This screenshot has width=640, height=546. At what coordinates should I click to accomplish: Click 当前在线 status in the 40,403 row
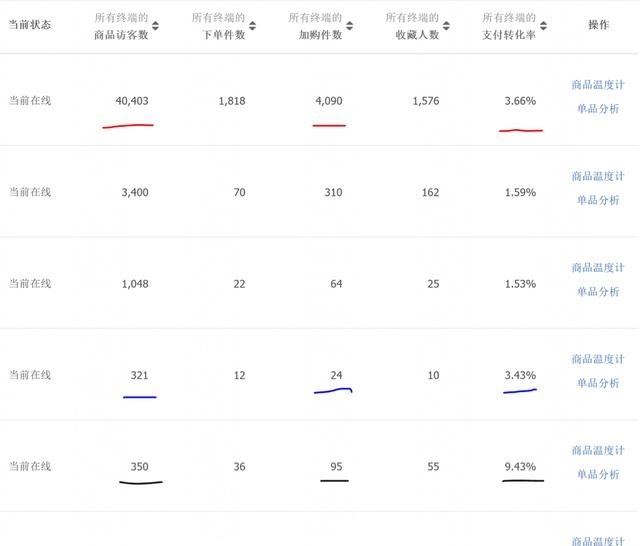point(30,101)
